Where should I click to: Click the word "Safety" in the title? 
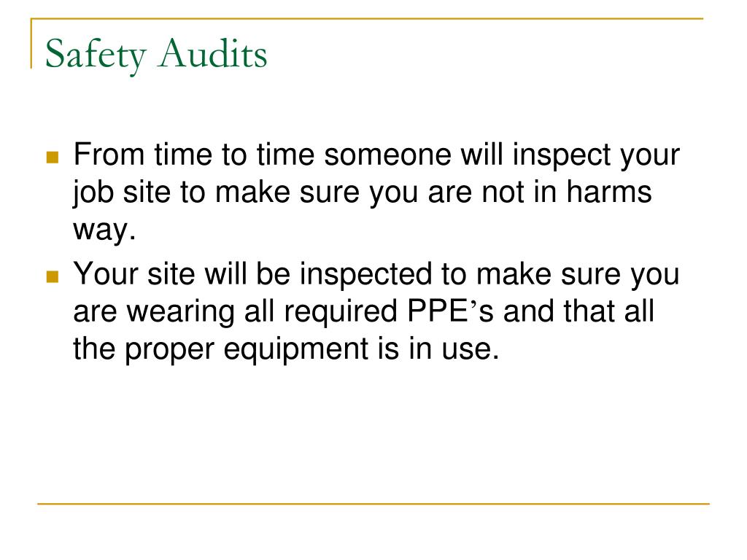click(96, 55)
